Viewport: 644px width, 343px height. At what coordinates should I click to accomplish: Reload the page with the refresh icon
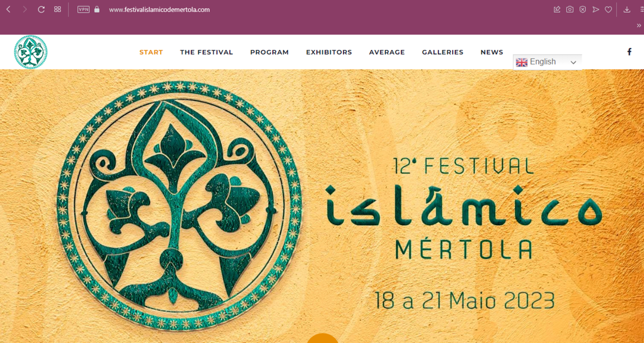(x=41, y=9)
